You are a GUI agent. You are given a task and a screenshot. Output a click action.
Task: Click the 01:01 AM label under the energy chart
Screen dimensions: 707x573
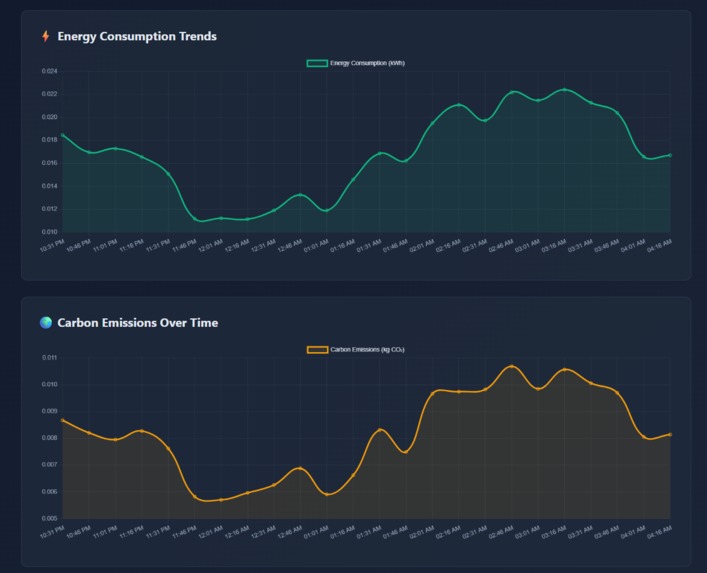click(x=316, y=246)
